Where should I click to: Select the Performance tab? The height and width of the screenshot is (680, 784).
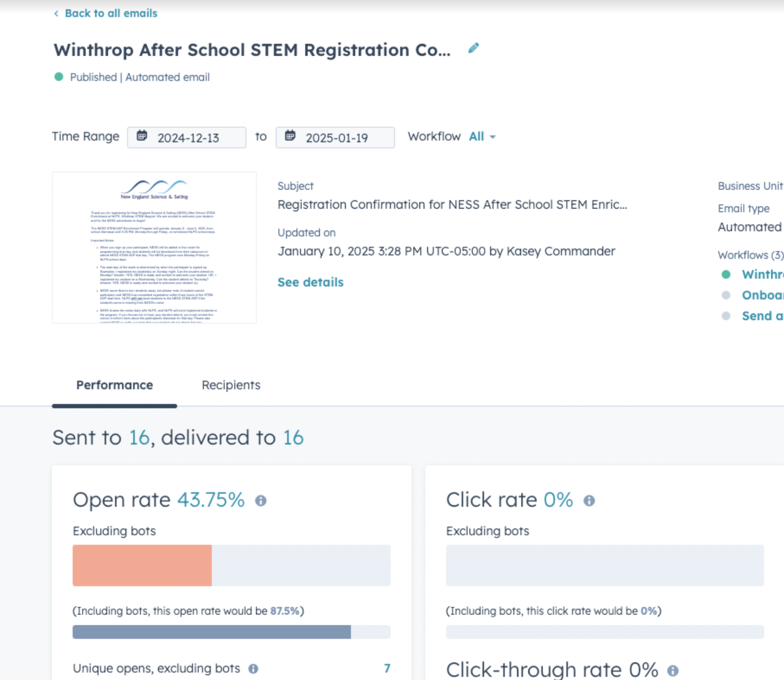pyautogui.click(x=114, y=385)
